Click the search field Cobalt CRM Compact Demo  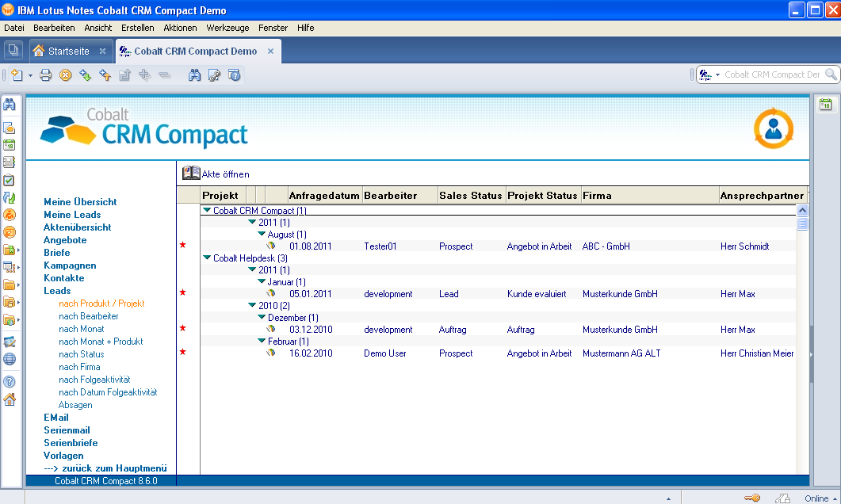[x=772, y=74]
